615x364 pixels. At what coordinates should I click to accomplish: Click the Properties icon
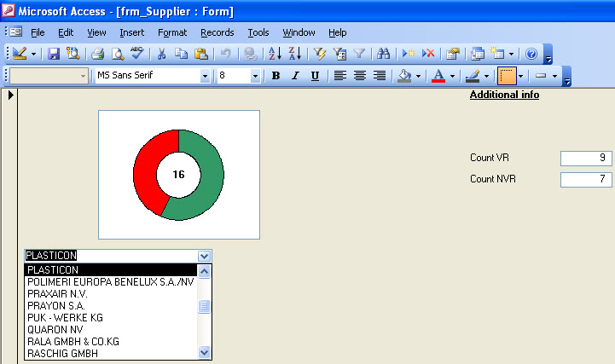coord(453,54)
